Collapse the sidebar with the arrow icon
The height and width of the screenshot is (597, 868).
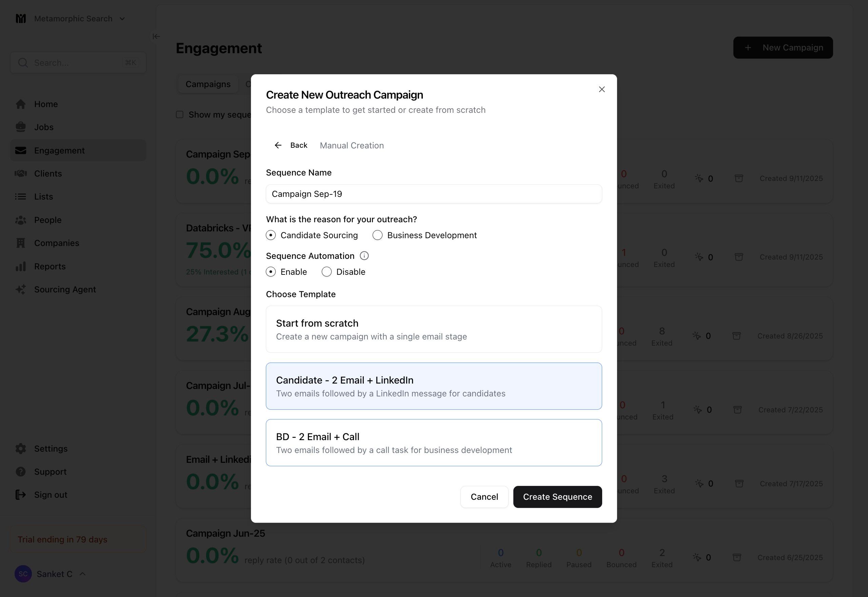click(x=156, y=36)
